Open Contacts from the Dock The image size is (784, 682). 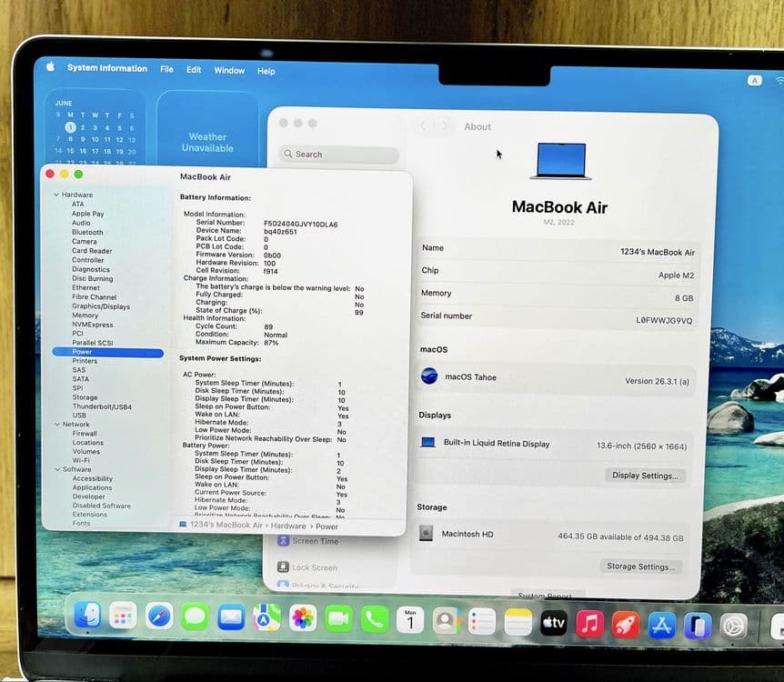click(x=446, y=621)
